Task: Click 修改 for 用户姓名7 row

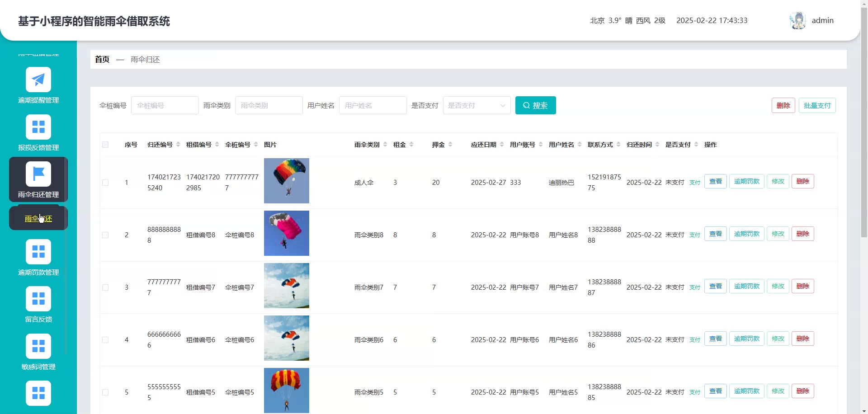Action: click(778, 286)
